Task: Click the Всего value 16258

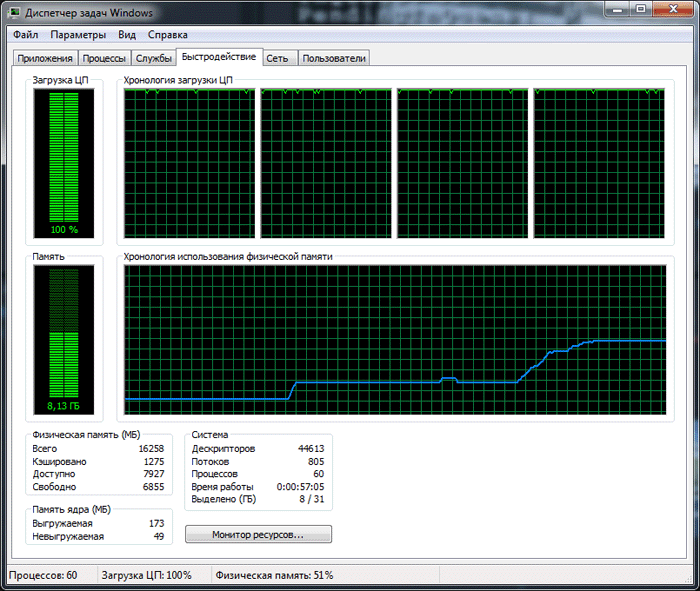Action: [x=151, y=449]
